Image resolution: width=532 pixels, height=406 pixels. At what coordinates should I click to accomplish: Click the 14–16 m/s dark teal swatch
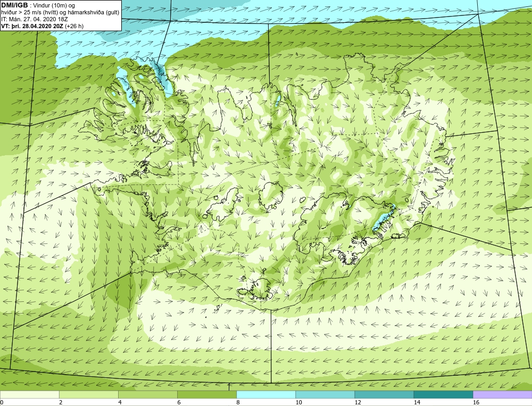click(443, 394)
